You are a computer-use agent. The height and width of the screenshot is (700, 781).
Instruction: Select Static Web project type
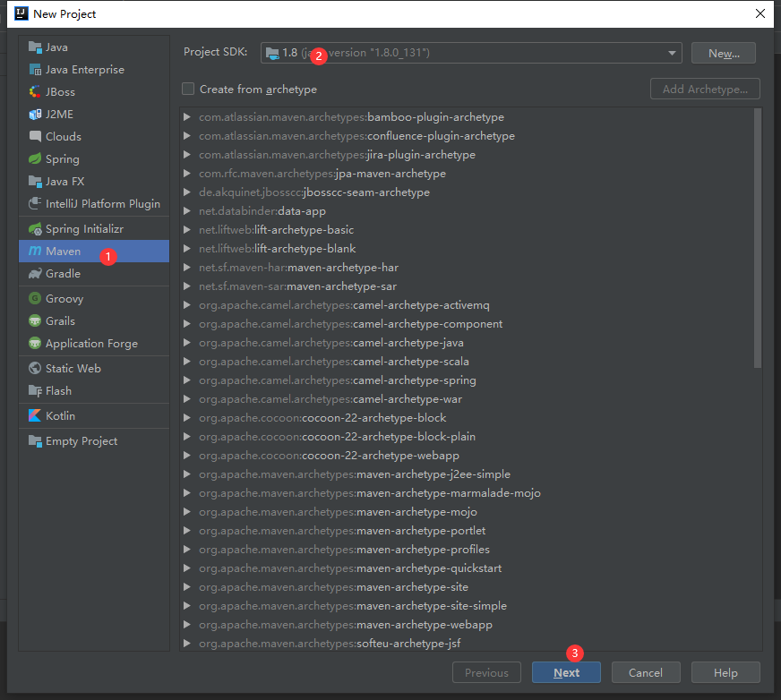coord(94,369)
